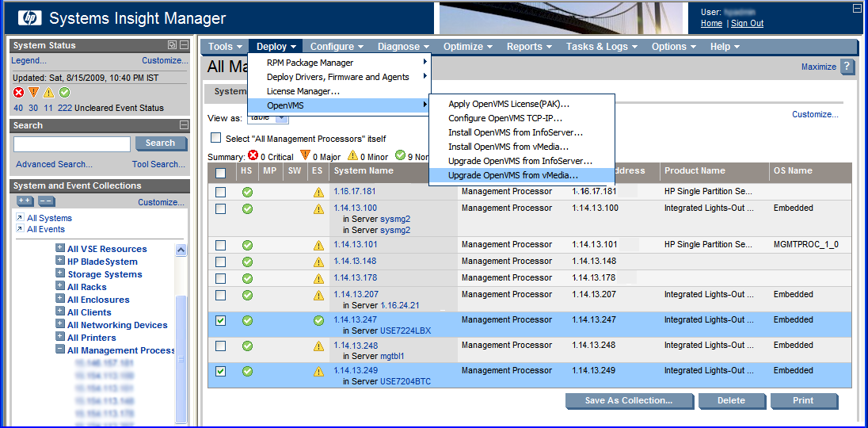Viewport: 868px width, 428px height.
Task: Select Upgrade OpenVMS from vMedia menu item
Action: pos(521,175)
